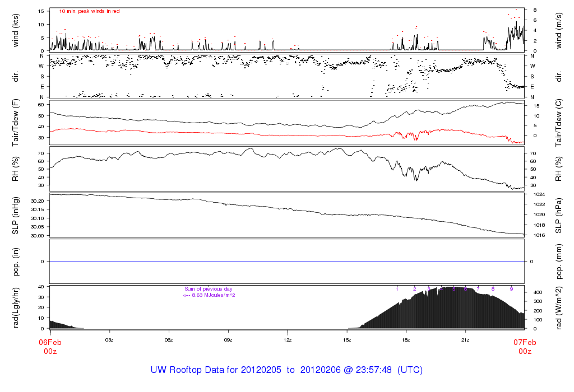This screenshot has width=574, height=392.
Task: Click the 'wind (kts)' left axis label
Action: click(x=16, y=30)
